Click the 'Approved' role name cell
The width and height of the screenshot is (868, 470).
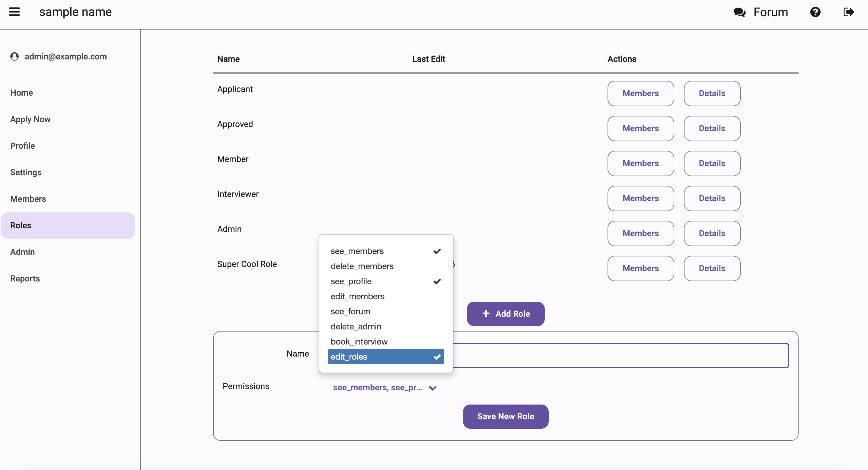[235, 124]
